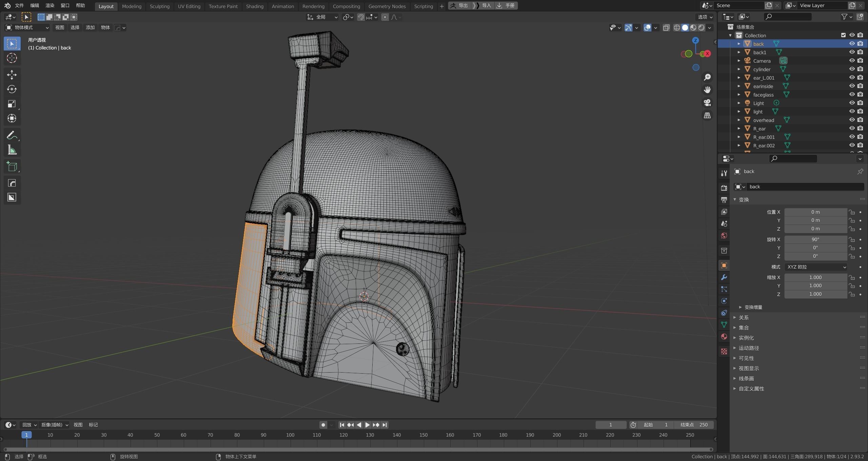Select the Annotate pencil tool
868x461 pixels.
(x=12, y=135)
